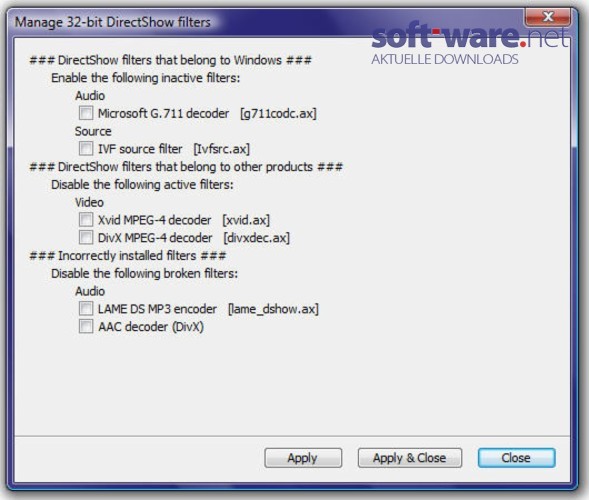Click the [lame_dshow.ax] filename text
This screenshot has width=589, height=500.
273,309
